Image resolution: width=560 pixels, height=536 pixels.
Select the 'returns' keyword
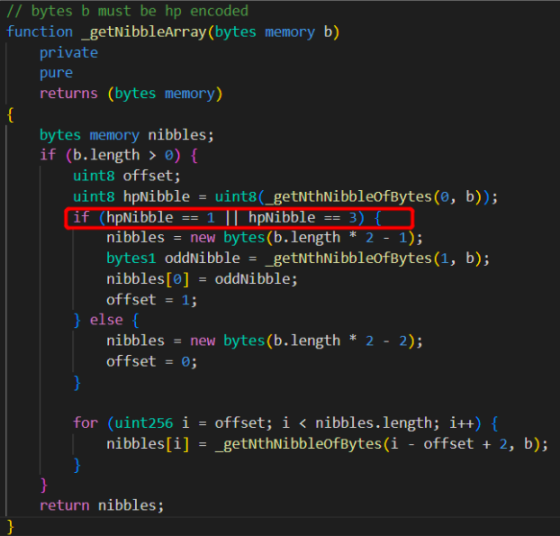69,94
